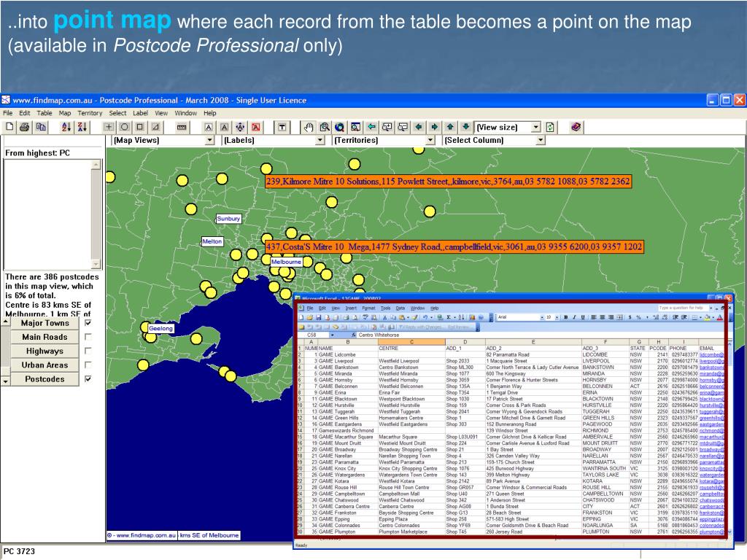Click the Highways layer button

point(44,351)
